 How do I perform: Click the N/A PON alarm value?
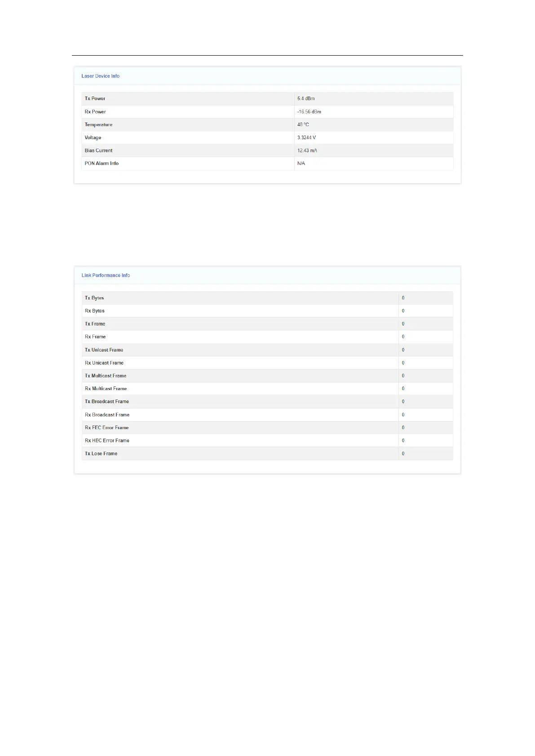tap(301, 163)
